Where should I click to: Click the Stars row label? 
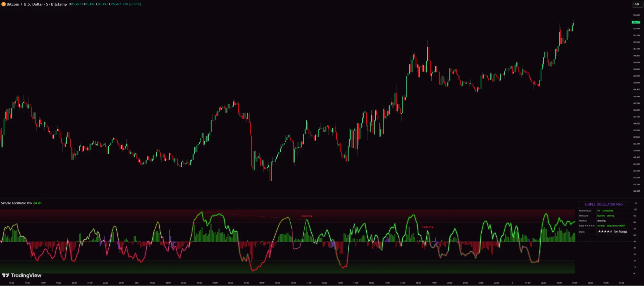[582, 232]
